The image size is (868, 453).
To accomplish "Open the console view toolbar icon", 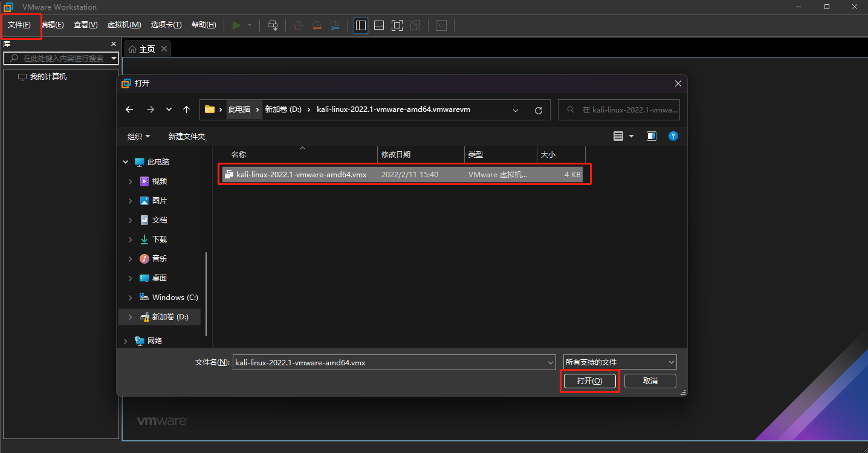I will [442, 25].
